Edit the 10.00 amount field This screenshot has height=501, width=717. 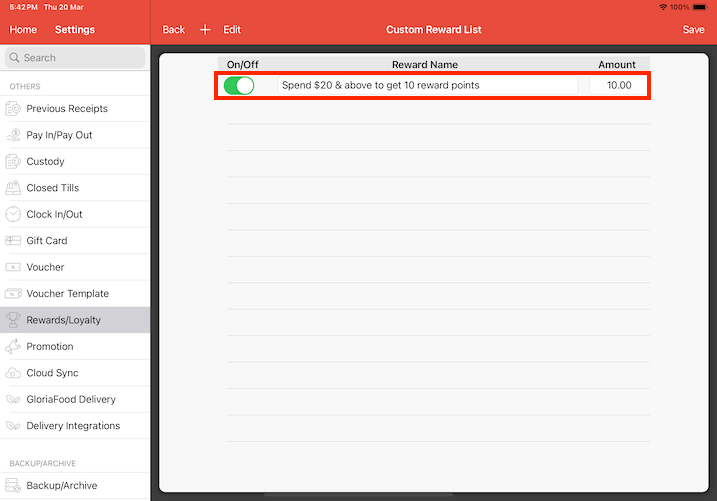(618, 85)
